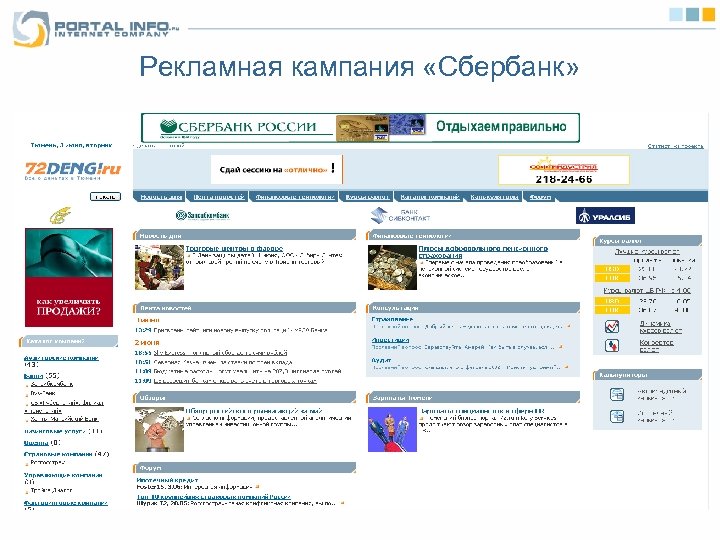720x540 pixels.
Task: Open the Управляющие компании catalog link
Action: click(63, 475)
